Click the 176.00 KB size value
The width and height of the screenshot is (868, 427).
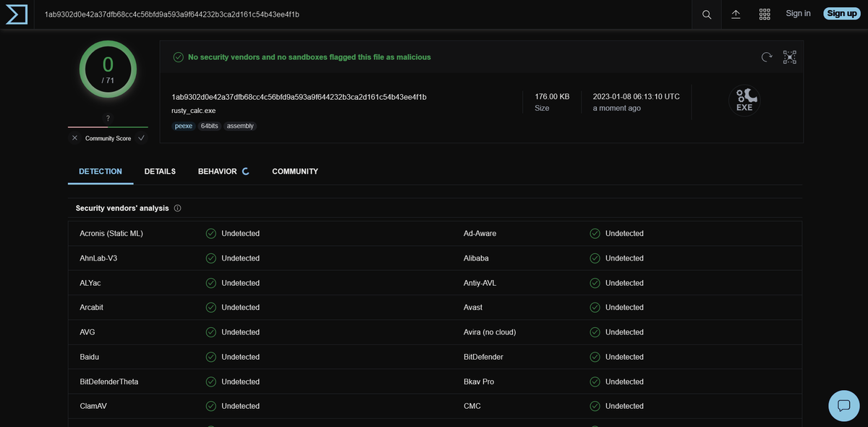pos(552,97)
